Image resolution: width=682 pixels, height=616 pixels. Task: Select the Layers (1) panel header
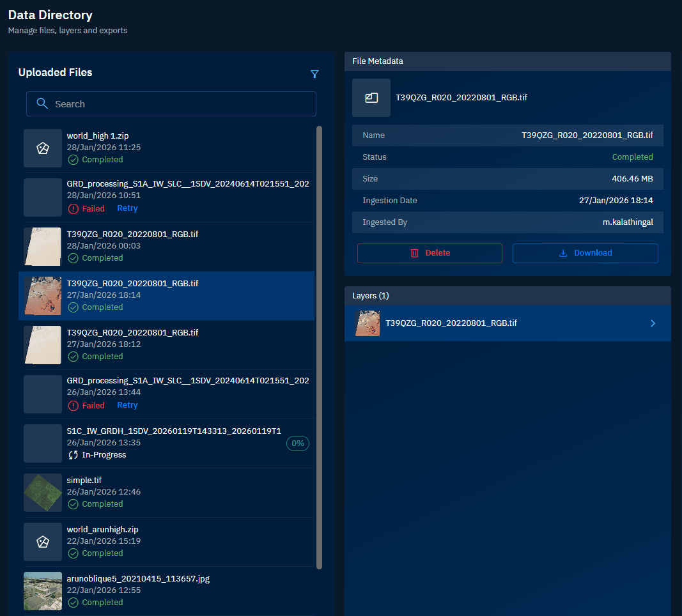click(x=508, y=296)
